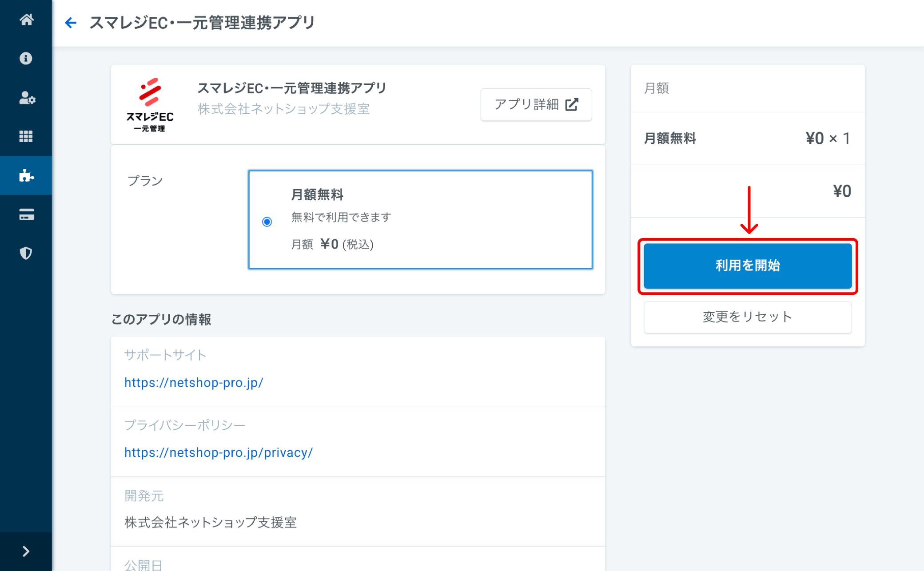Image resolution: width=924 pixels, height=571 pixels.
Task: Click the external link icon on アプリ詳細
Action: 572,105
